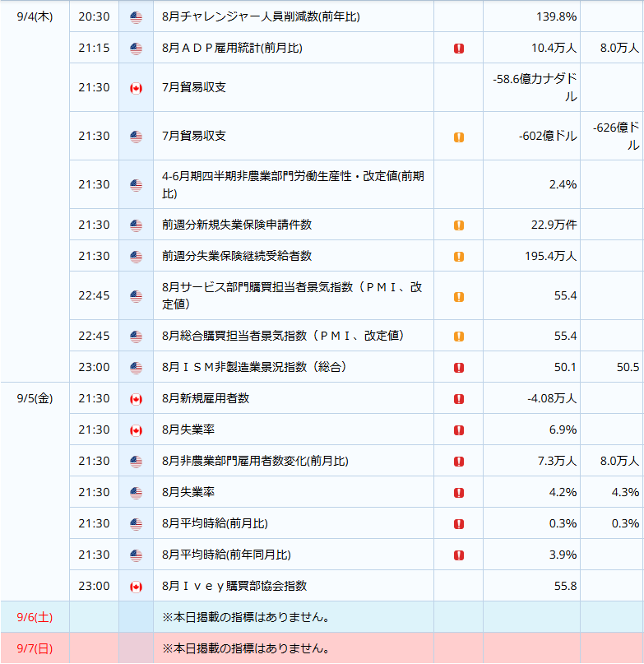Click the US flag beside 8月ADP雇用統計
644x664 pixels.
pyautogui.click(x=136, y=49)
